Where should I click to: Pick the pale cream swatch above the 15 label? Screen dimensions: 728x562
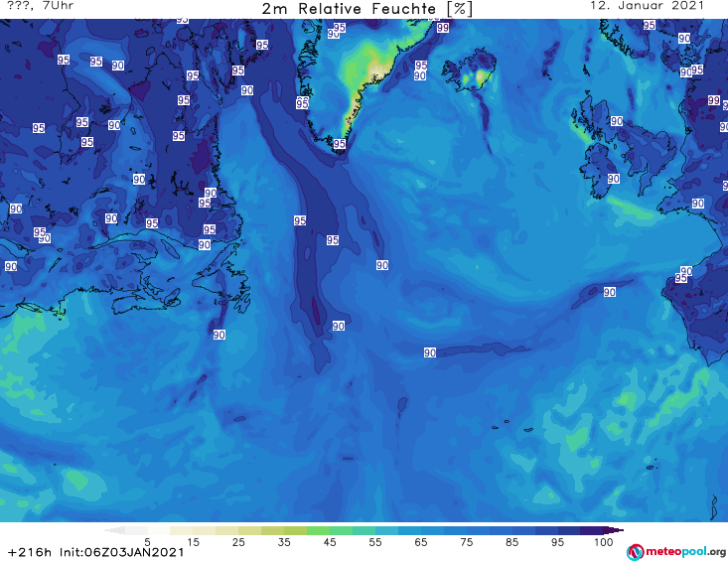[x=182, y=530]
